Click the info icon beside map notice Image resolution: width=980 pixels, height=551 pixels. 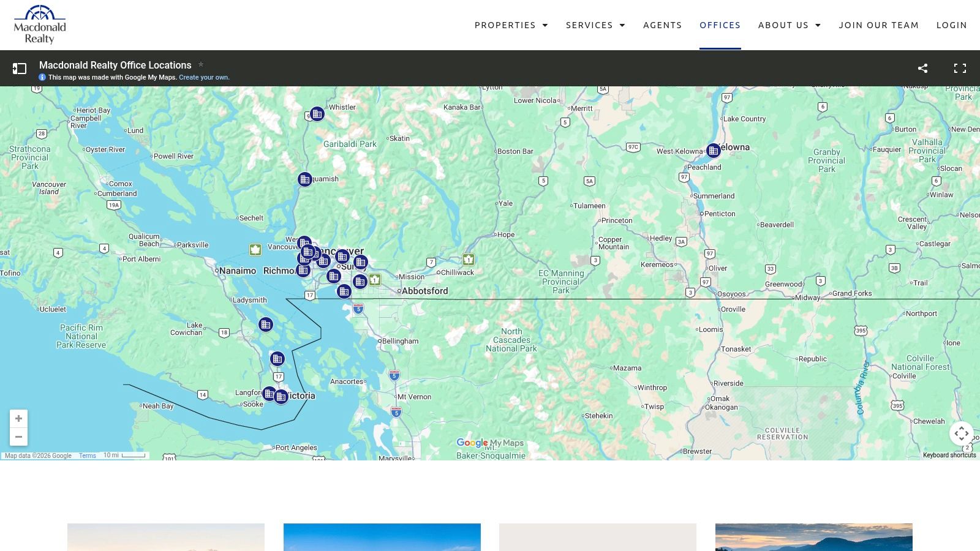42,77
